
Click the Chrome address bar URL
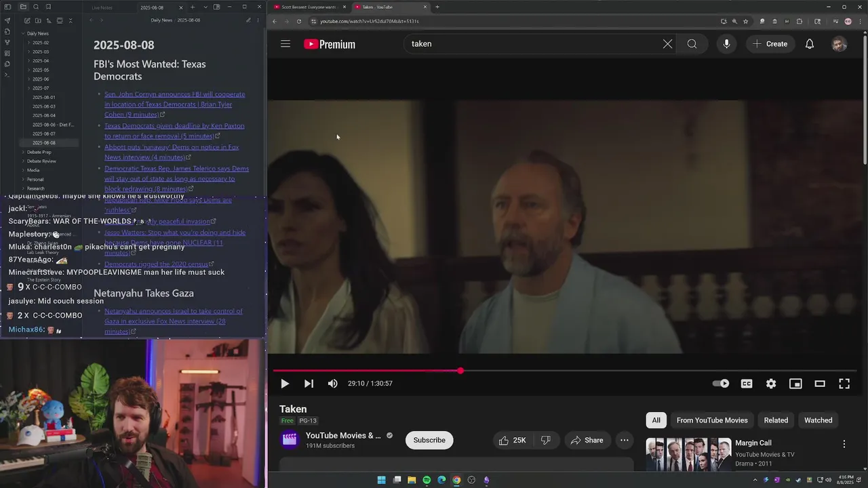[370, 21]
